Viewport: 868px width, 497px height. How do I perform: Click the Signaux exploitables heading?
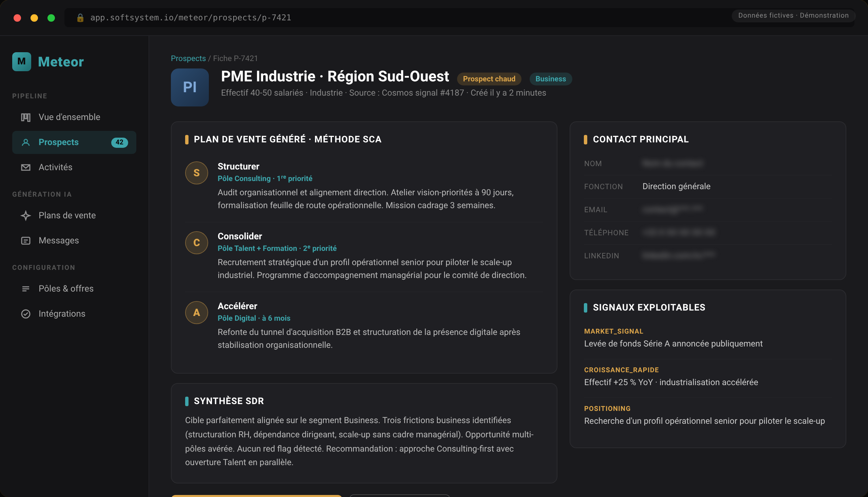(649, 307)
